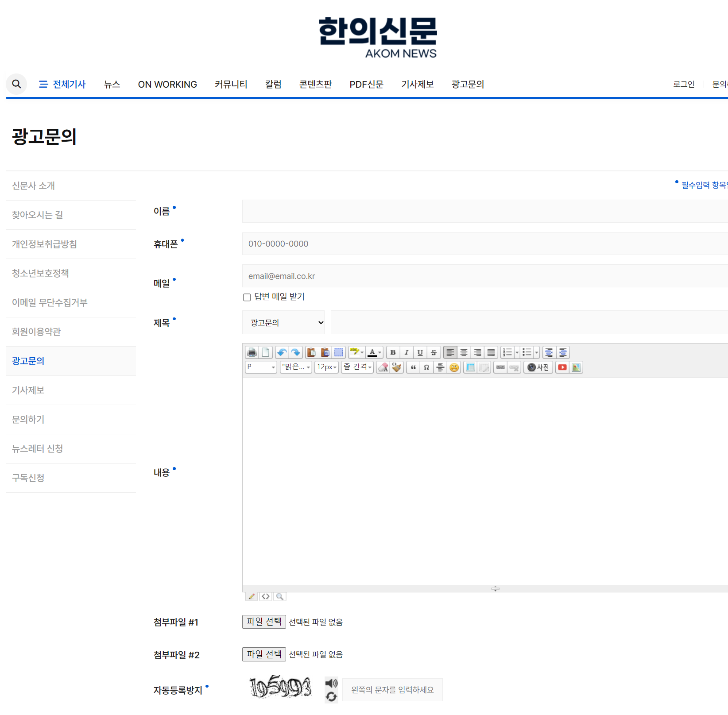Undo last edit in the editor
This screenshot has width=728, height=715.
[282, 352]
